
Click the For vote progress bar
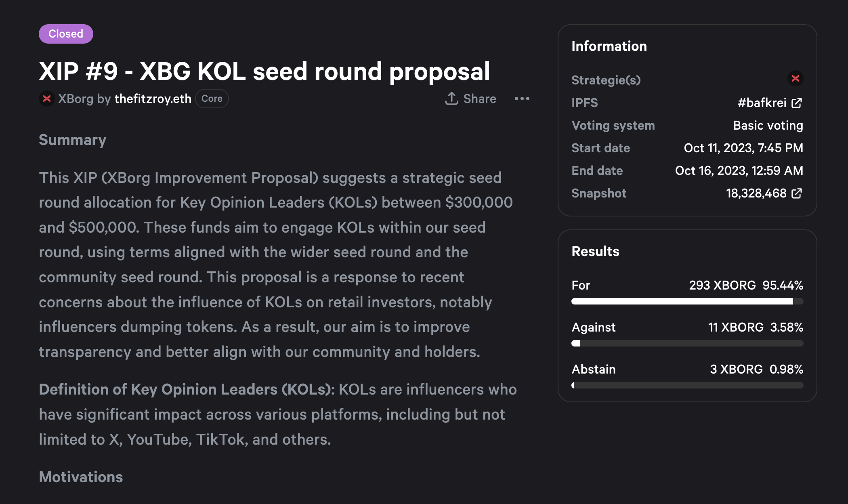[x=687, y=301]
